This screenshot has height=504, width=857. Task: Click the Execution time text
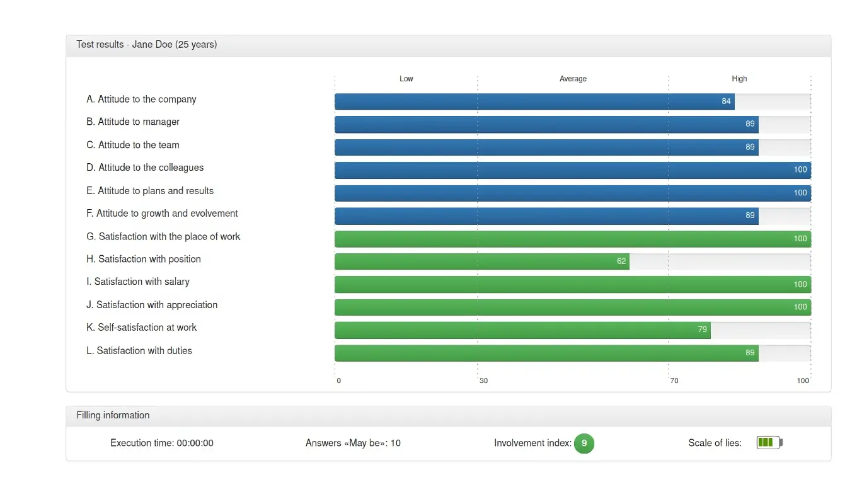[162, 444]
